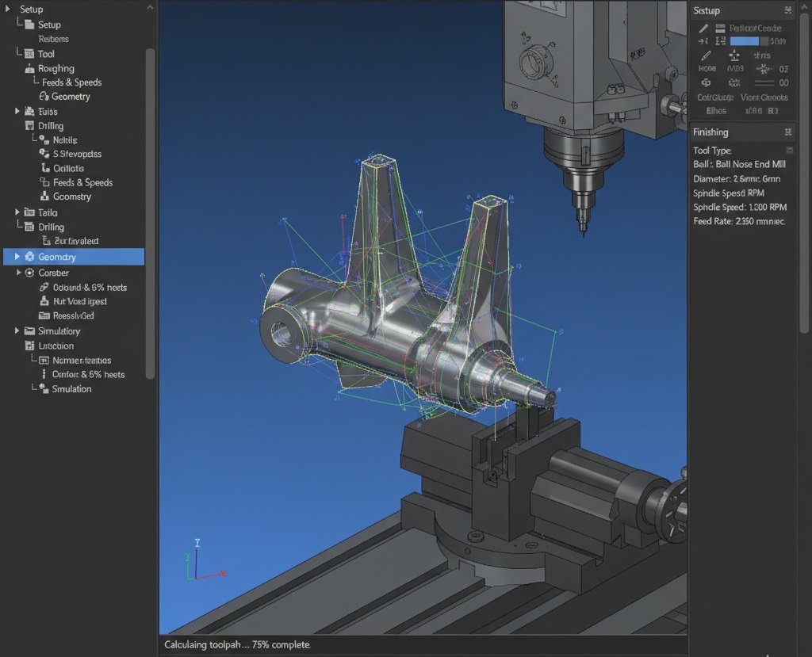Click the Tool node icon in tree
Viewport: 812px width, 657px height.
29,54
